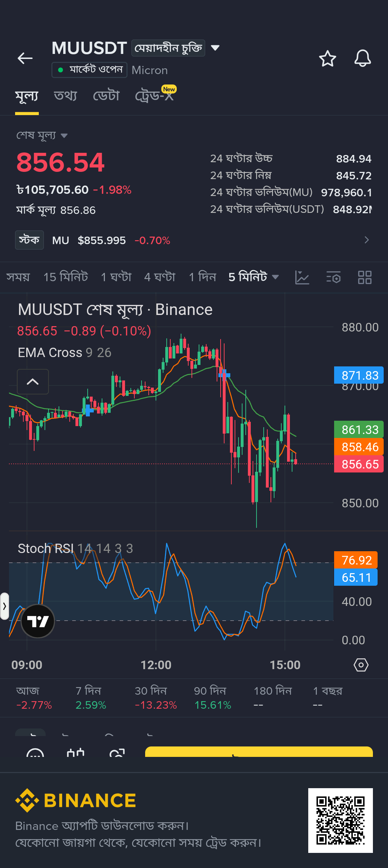Viewport: 388px width, 868px height.
Task: Tap the স্টক stock tag
Action: click(29, 240)
